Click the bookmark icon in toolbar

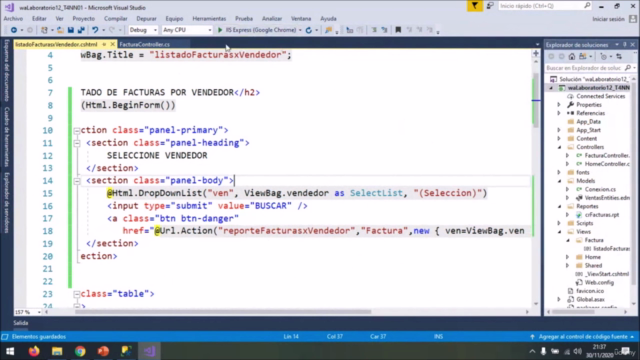pyautogui.click(x=398, y=30)
